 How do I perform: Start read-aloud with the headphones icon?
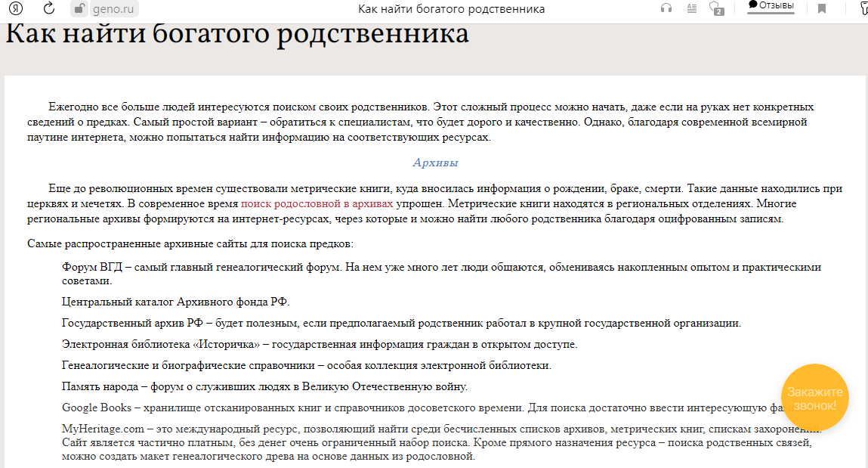point(666,8)
